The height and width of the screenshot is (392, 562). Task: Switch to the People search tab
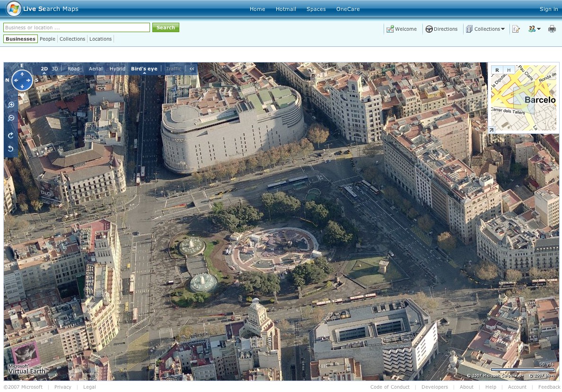coord(47,39)
